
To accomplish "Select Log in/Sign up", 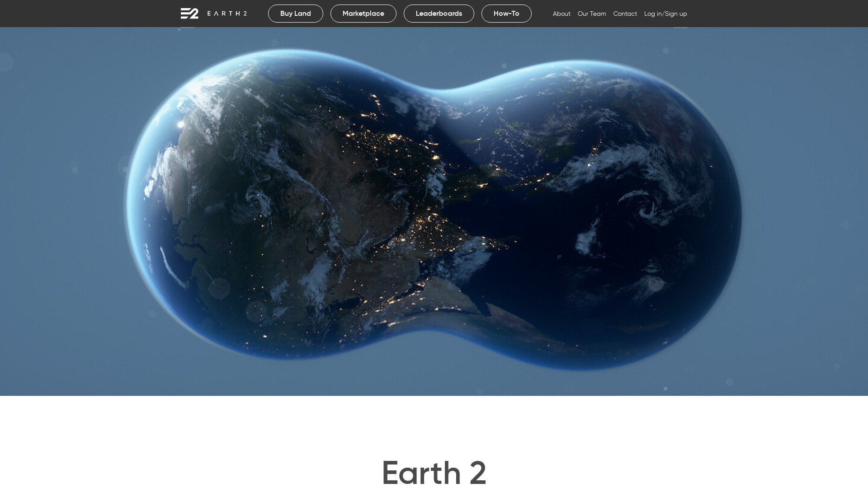I will click(x=665, y=14).
